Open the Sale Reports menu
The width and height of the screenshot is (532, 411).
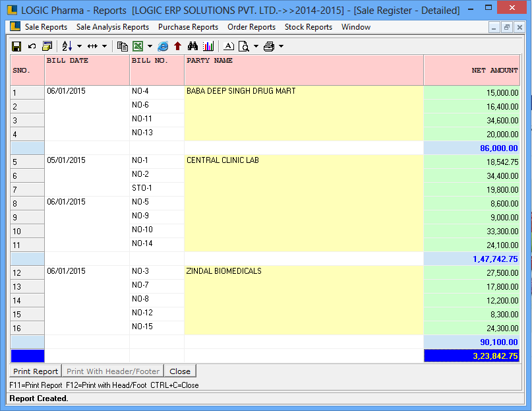point(46,27)
